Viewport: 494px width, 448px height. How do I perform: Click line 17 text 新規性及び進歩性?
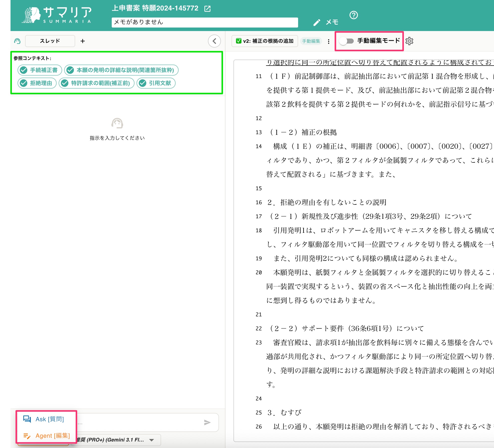tap(330, 216)
